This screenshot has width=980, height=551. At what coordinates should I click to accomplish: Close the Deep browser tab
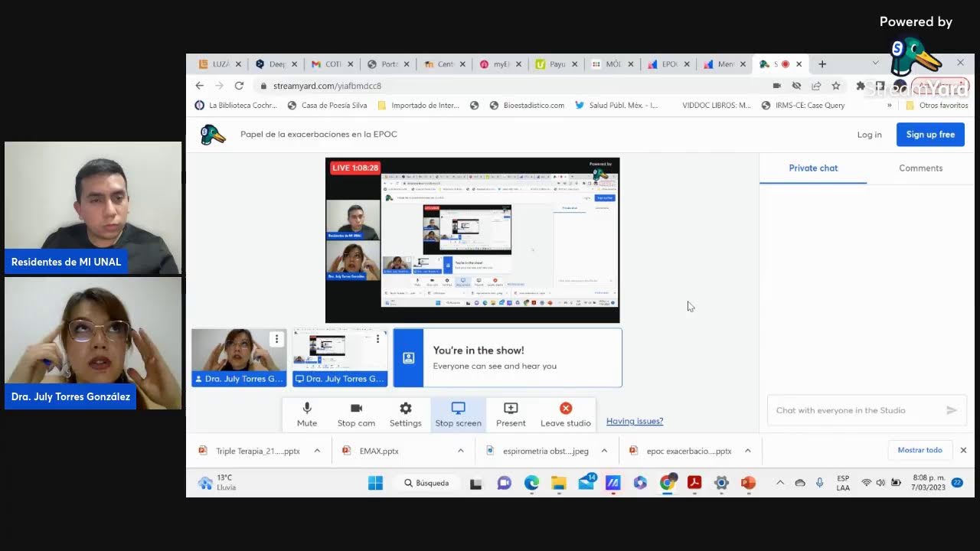tap(295, 64)
